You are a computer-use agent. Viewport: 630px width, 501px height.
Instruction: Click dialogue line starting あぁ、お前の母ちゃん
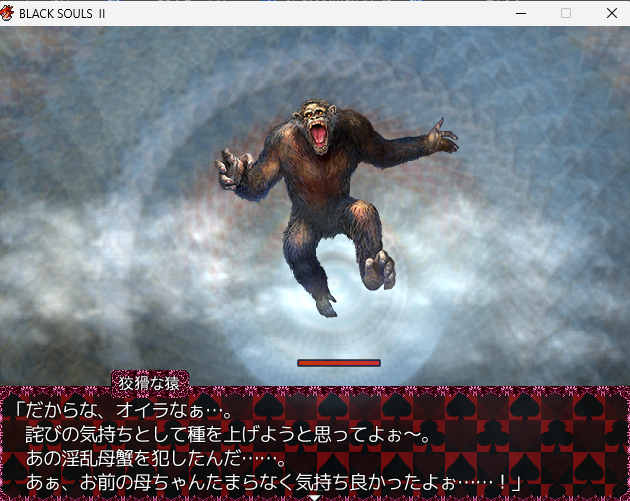coord(274,483)
